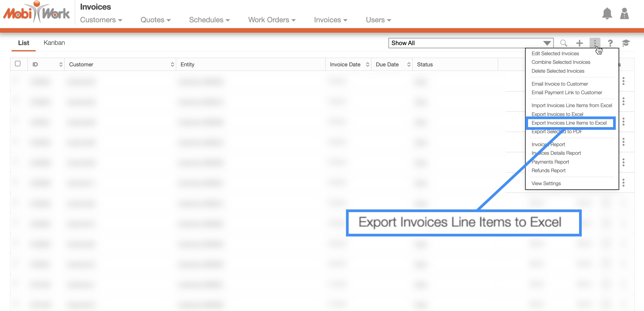Expand the Work Orders navigation dropdown

[272, 20]
